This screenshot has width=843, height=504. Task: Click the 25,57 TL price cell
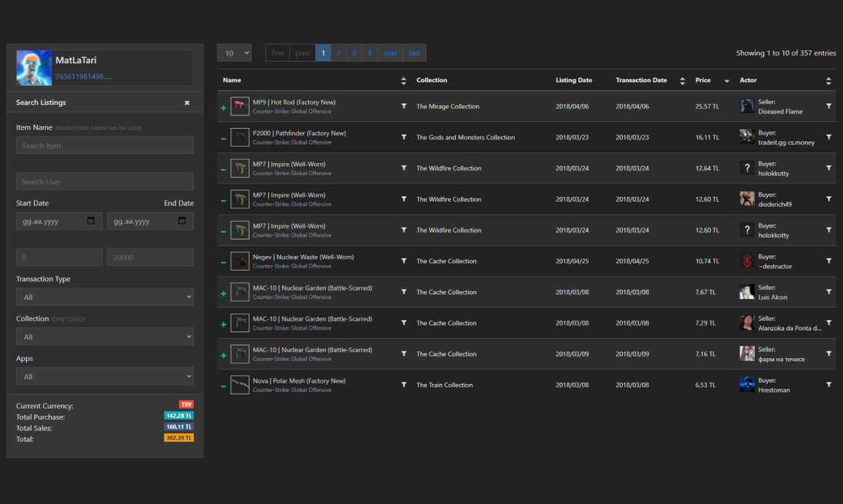click(x=707, y=106)
